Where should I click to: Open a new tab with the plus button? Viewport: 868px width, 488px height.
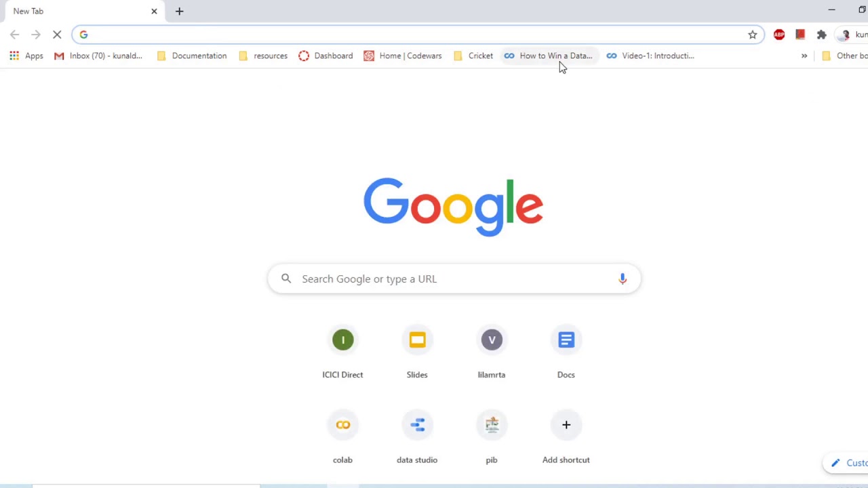(x=179, y=11)
